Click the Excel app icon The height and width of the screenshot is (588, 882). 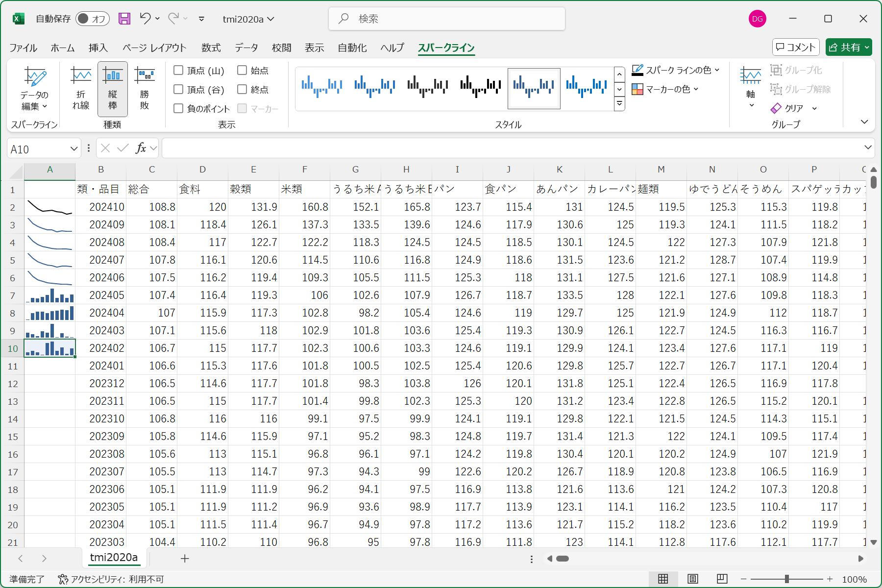(18, 19)
